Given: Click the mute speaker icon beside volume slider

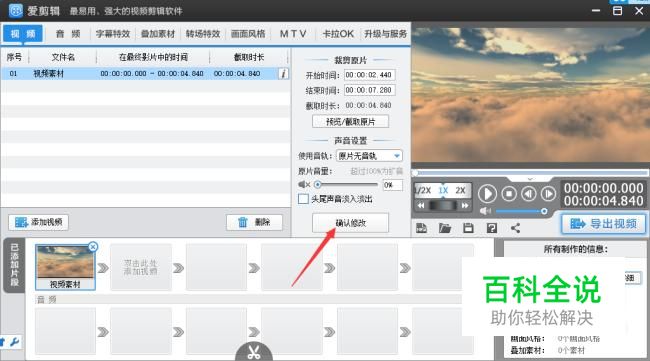Looking at the screenshot, I should point(304,184).
